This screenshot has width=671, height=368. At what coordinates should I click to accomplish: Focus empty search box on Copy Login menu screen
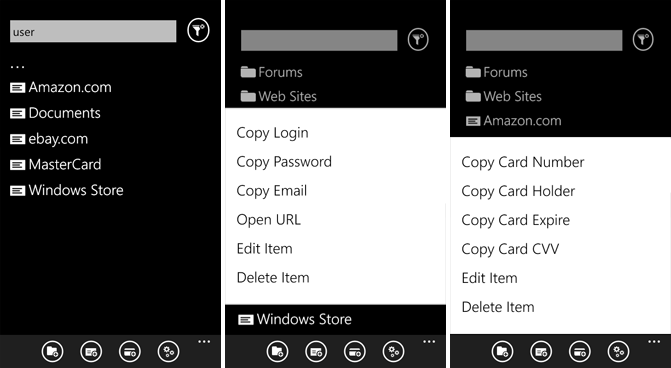(x=319, y=41)
